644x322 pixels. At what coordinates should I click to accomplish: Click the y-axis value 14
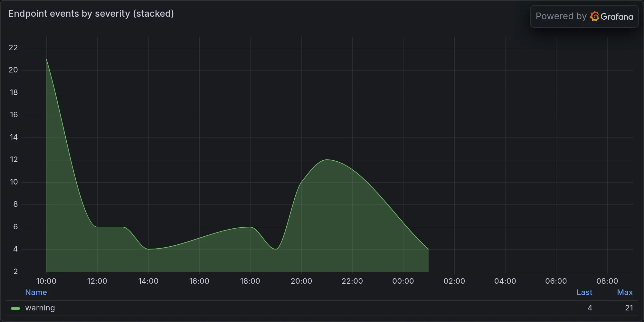point(14,137)
